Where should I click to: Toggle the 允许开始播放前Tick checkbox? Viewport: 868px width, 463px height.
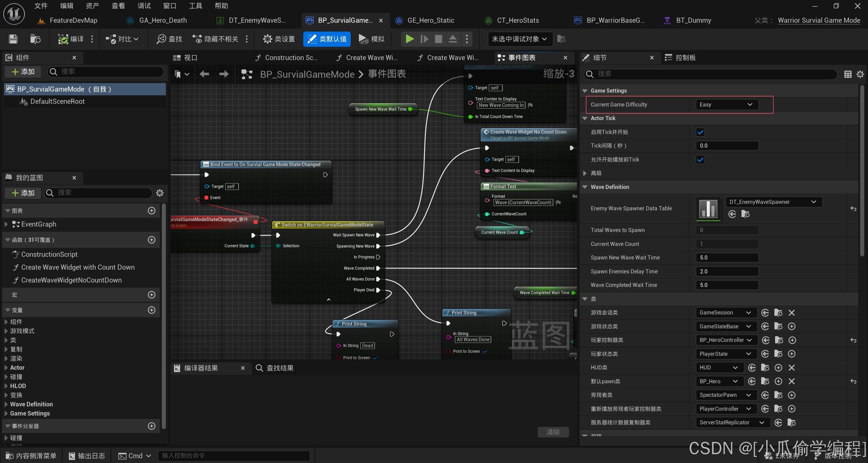tap(700, 160)
